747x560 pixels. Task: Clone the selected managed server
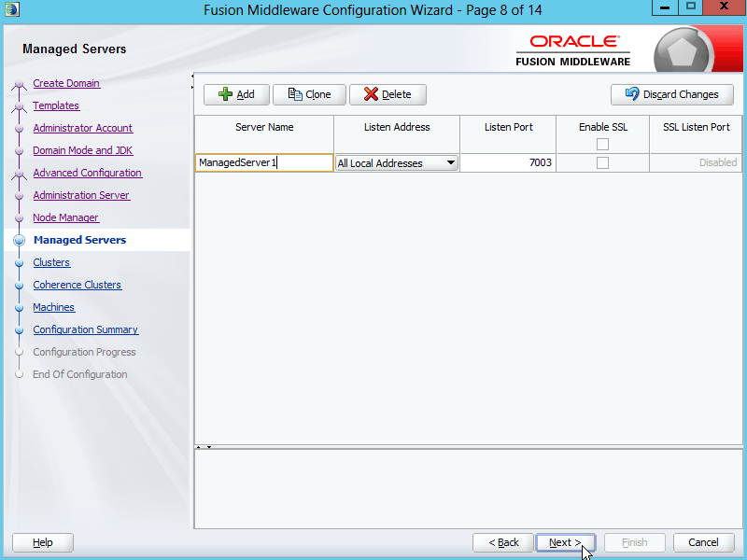click(x=309, y=94)
